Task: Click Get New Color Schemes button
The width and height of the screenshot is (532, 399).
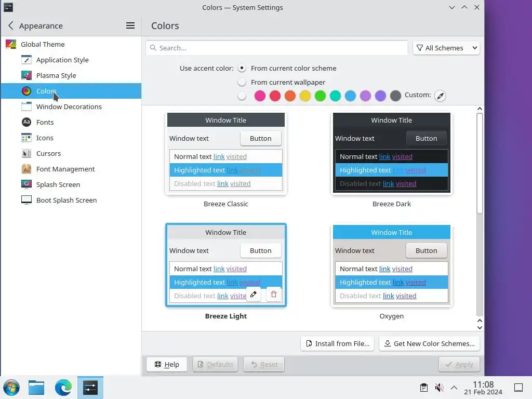Action: coord(429,343)
